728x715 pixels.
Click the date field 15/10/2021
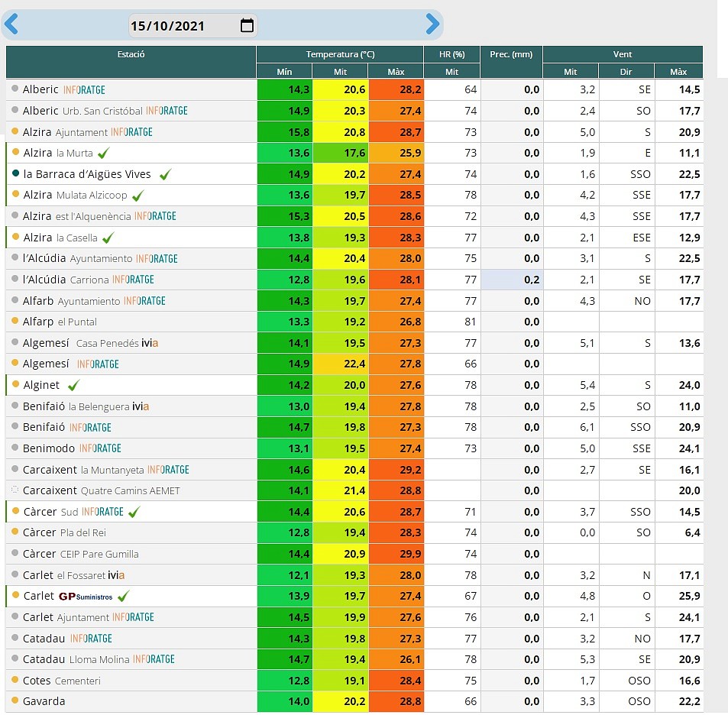(193, 25)
